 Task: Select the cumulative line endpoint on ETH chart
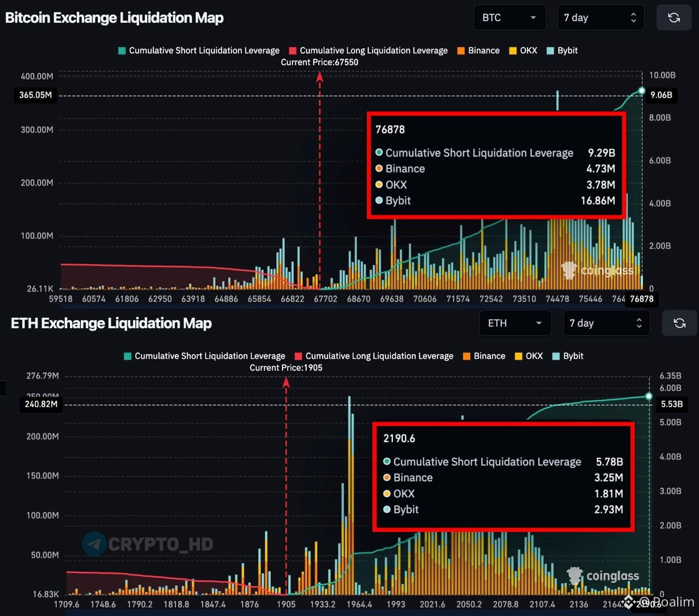click(x=649, y=396)
